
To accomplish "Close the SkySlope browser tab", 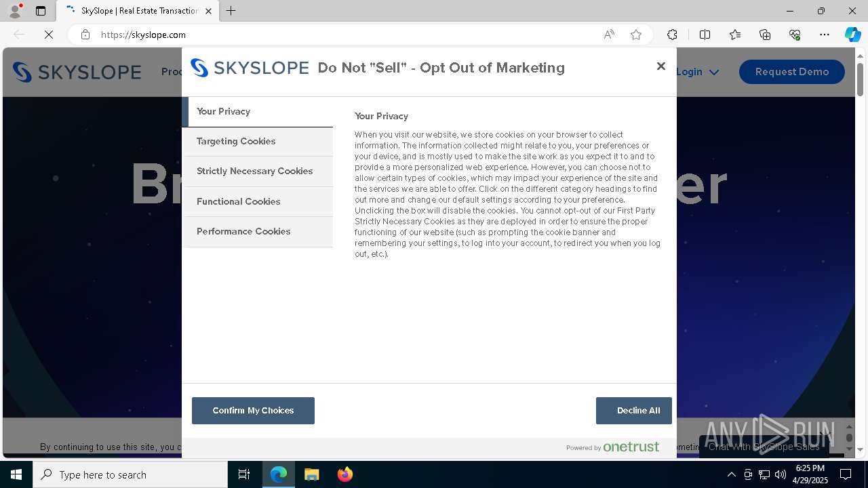I will (208, 11).
